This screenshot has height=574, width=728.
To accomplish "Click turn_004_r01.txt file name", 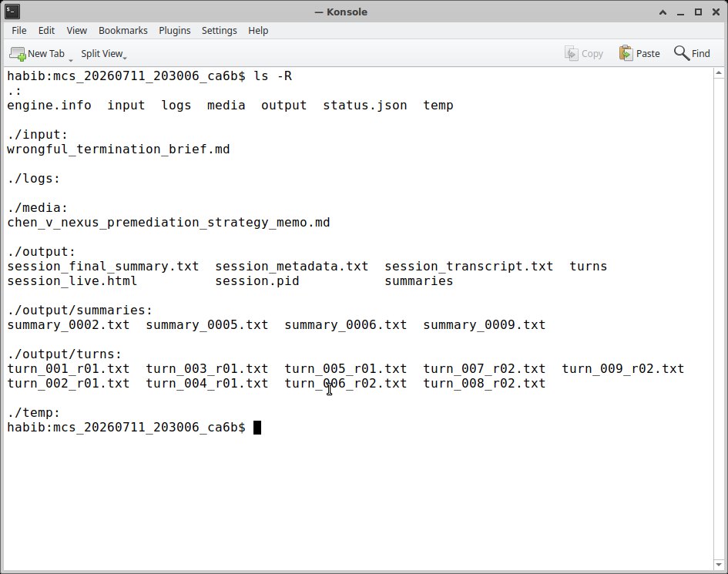I will click(x=207, y=383).
